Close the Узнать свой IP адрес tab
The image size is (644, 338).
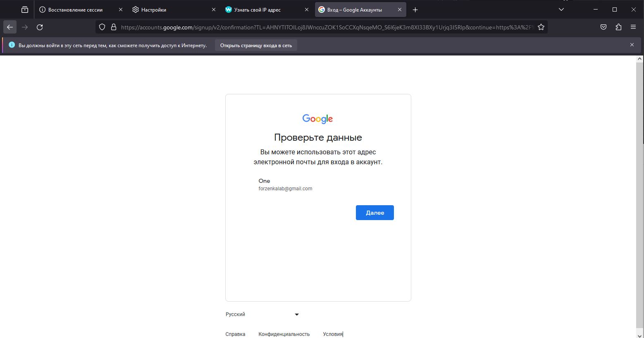coord(307,10)
